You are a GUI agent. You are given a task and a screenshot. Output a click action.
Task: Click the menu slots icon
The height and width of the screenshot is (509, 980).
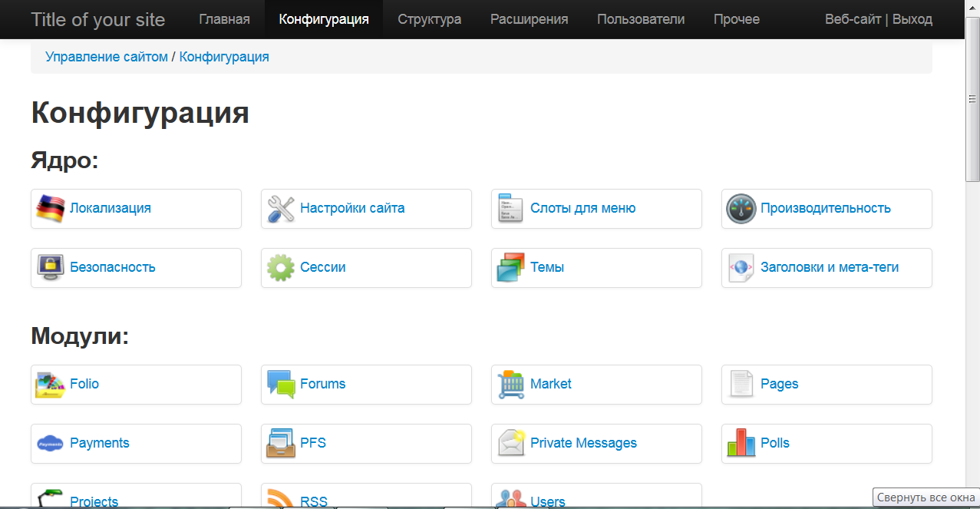tap(511, 209)
